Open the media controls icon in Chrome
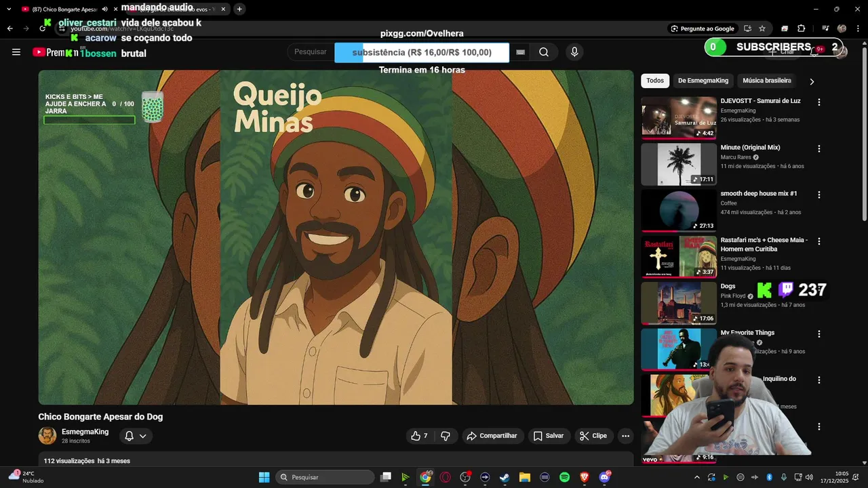Viewport: 868px width, 488px height. [825, 28]
